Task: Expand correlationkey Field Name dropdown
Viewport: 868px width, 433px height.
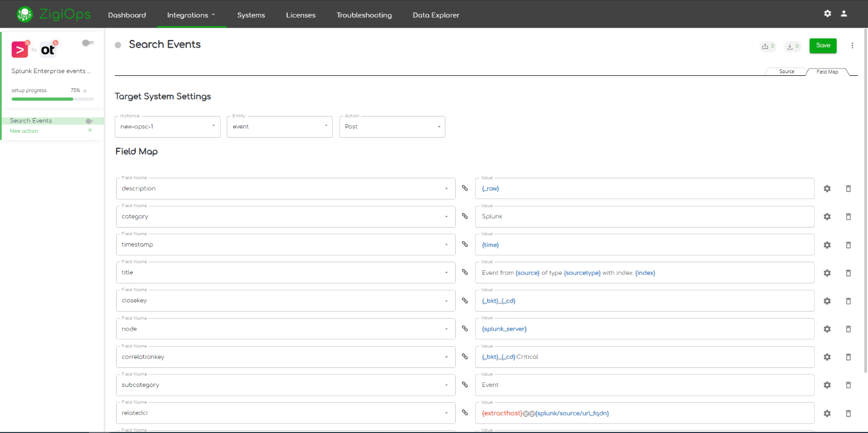Action: point(286,357)
